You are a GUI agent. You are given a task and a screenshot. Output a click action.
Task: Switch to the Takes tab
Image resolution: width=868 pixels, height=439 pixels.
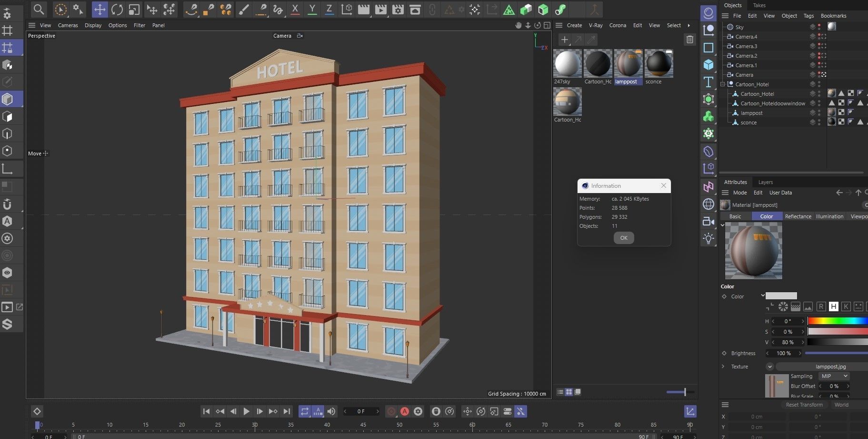759,5
